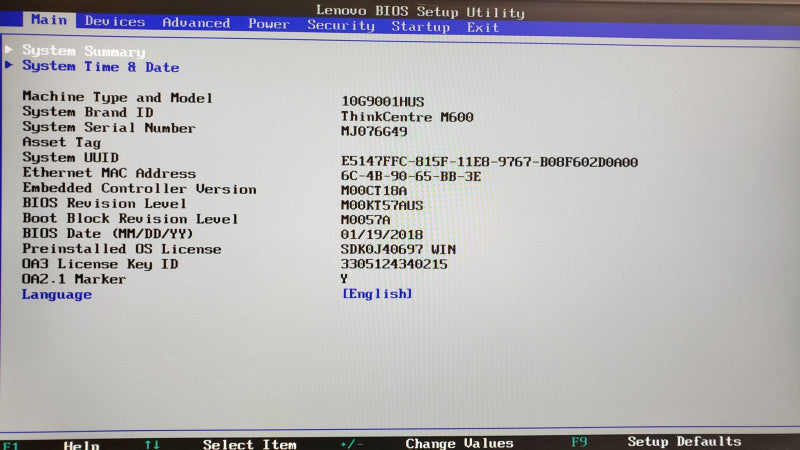
Task: Click the F9 Setup Defaults hint
Action: (x=656, y=441)
